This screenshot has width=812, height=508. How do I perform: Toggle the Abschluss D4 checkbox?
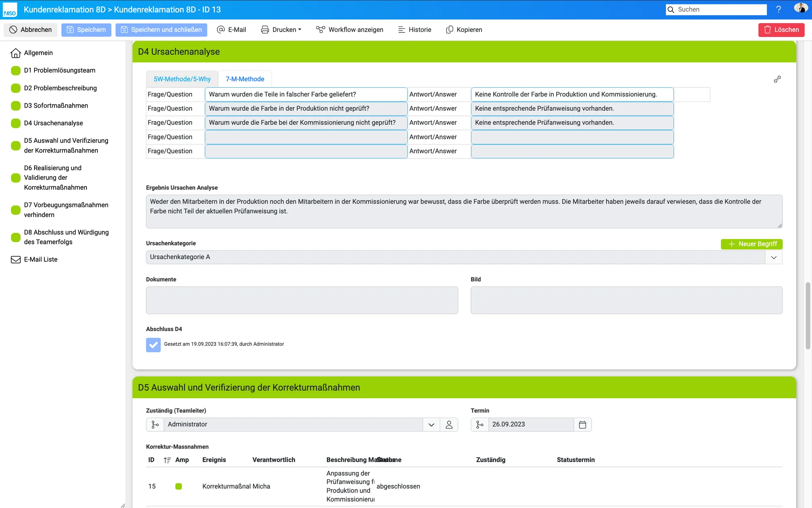click(153, 345)
